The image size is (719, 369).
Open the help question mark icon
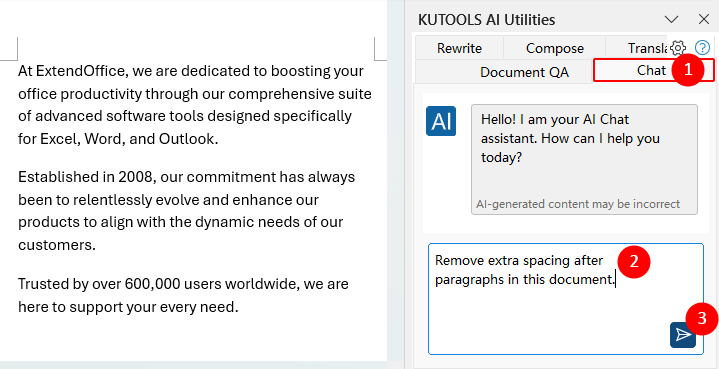pyautogui.click(x=702, y=48)
